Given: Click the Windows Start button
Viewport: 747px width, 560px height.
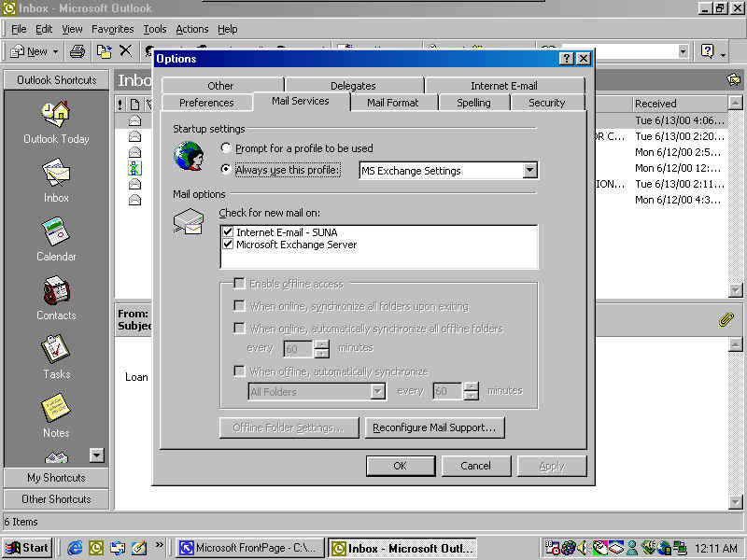Looking at the screenshot, I should pyautogui.click(x=27, y=548).
